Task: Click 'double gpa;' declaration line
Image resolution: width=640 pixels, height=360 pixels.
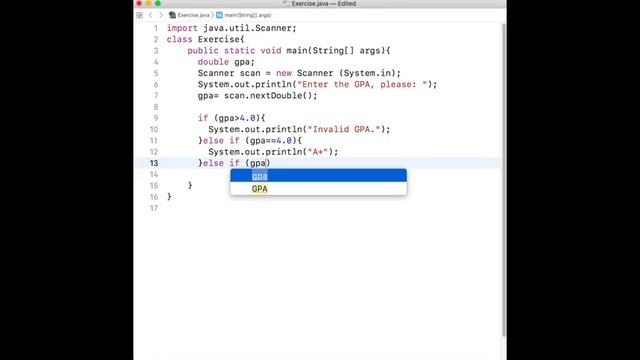Action: [x=226, y=62]
